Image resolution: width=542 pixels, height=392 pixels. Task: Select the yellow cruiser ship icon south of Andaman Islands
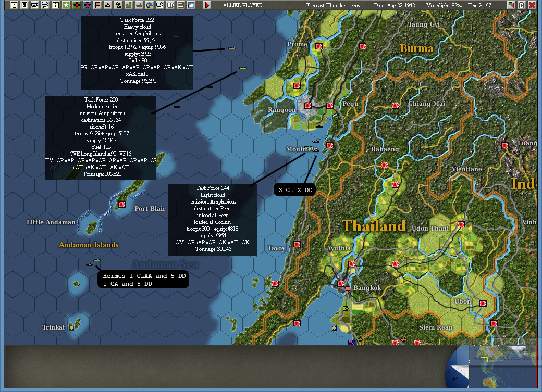pyautogui.click(x=90, y=265)
